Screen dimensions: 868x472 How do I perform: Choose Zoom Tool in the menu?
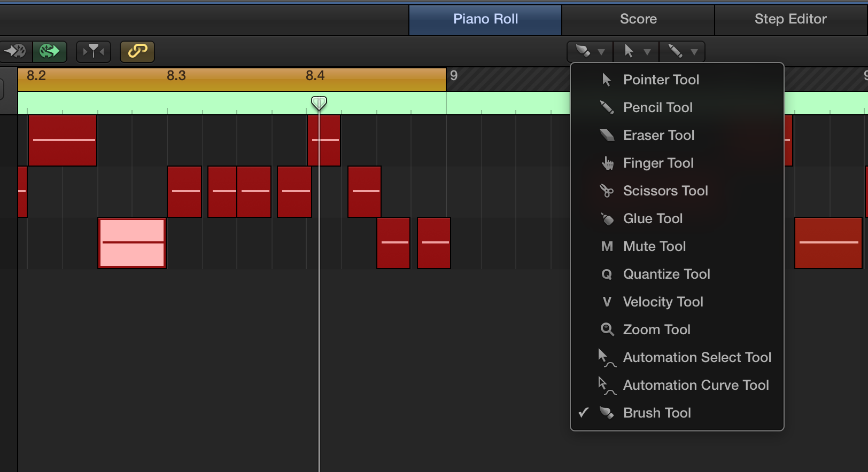(677, 329)
